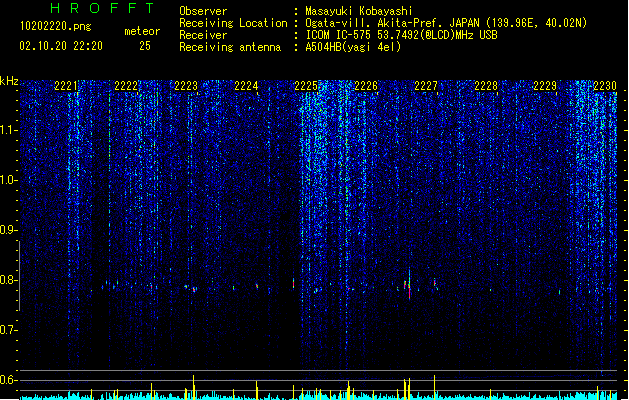Click the 2230 time marker

(x=605, y=85)
